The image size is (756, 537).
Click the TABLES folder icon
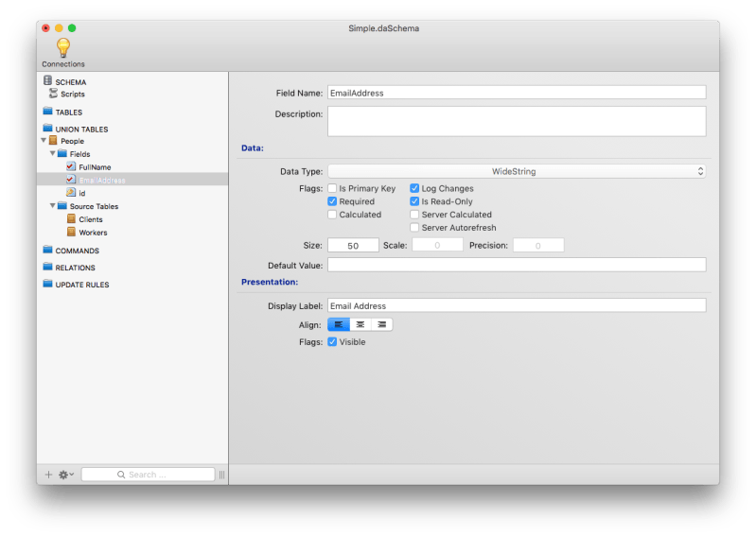coord(47,112)
